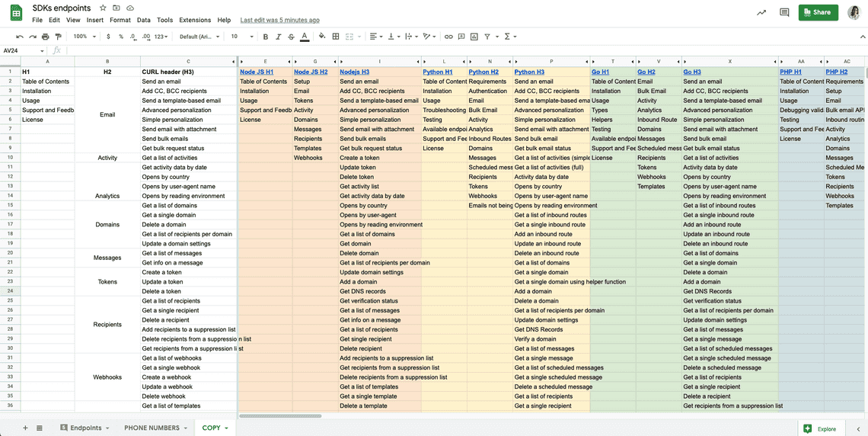Screen dimensions: 868x436
Task: Open vertical align options
Action: coord(394,37)
